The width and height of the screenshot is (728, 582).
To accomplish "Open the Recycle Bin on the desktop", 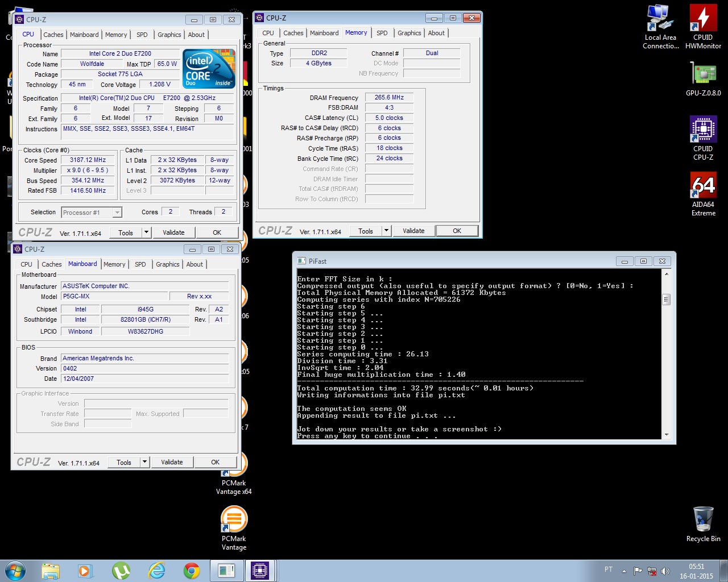I will pyautogui.click(x=703, y=524).
